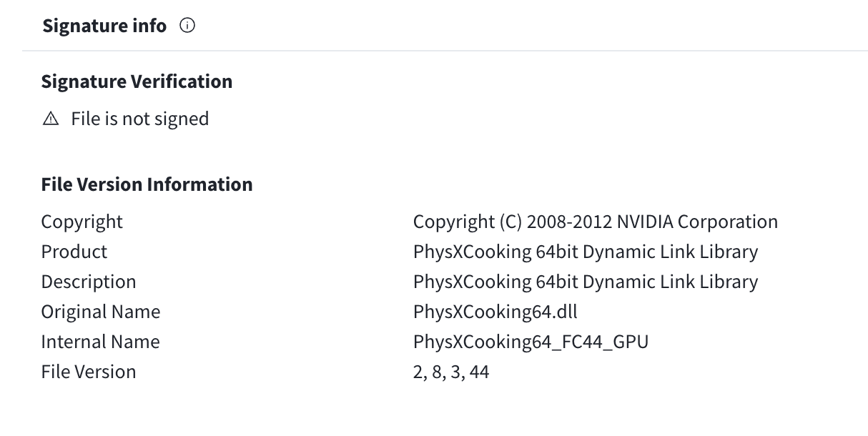Click the info icon beside Signature info
The image size is (868, 436).
187,26
